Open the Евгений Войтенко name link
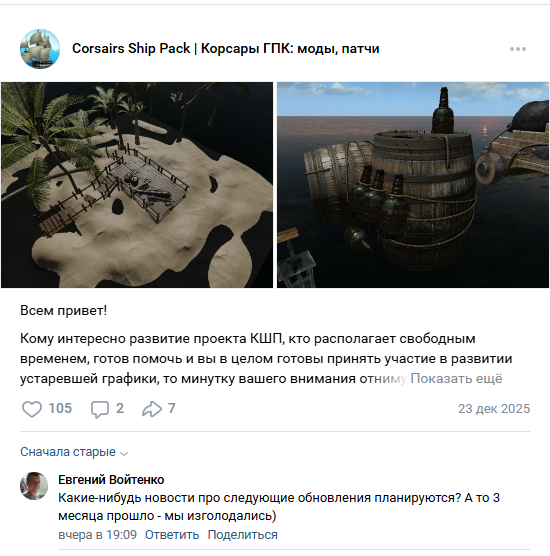 point(111,480)
